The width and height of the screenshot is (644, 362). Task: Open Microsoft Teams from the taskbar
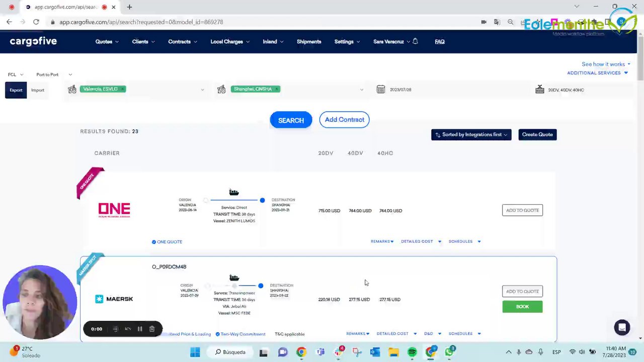[x=320, y=352]
